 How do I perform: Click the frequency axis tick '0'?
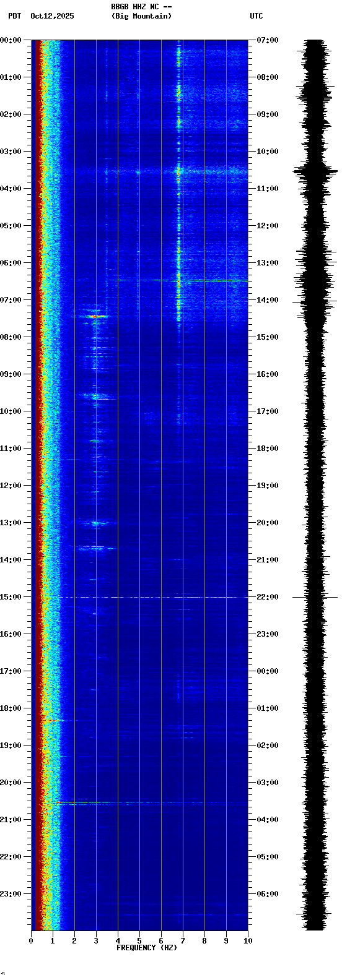31,941
